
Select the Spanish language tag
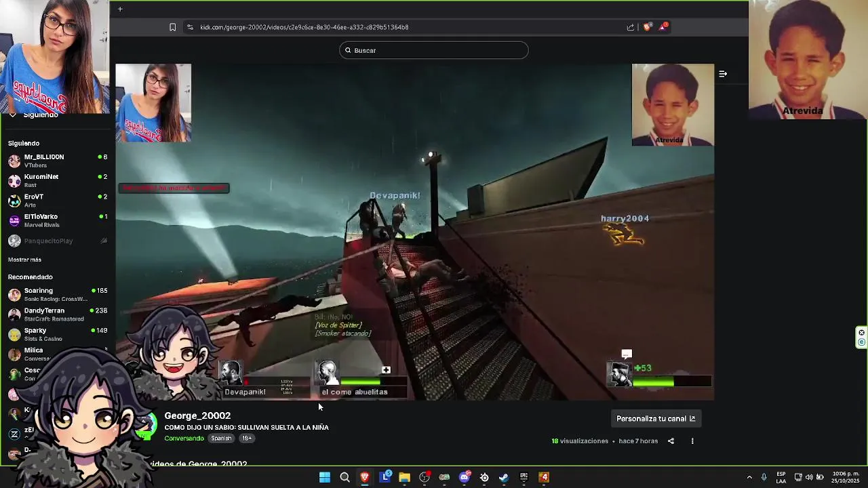point(221,439)
